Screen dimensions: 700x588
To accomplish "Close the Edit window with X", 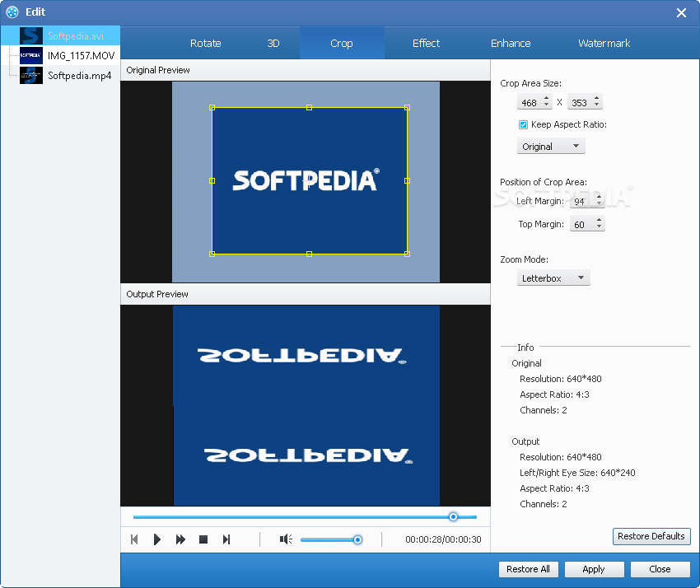I will tap(681, 12).
